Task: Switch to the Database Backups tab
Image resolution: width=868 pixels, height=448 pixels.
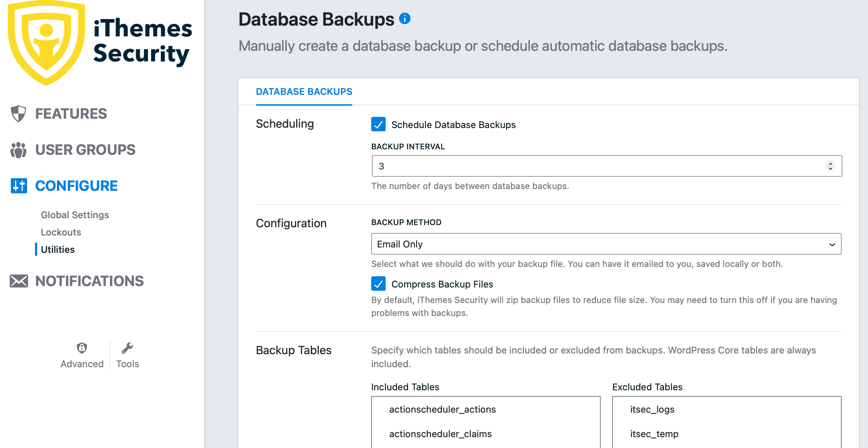Action: (x=304, y=92)
